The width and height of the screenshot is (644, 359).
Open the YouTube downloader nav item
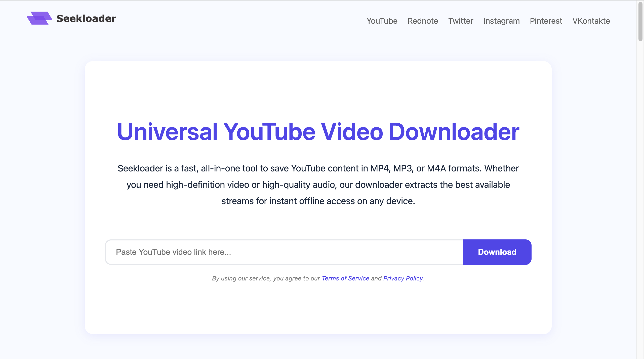[382, 21]
